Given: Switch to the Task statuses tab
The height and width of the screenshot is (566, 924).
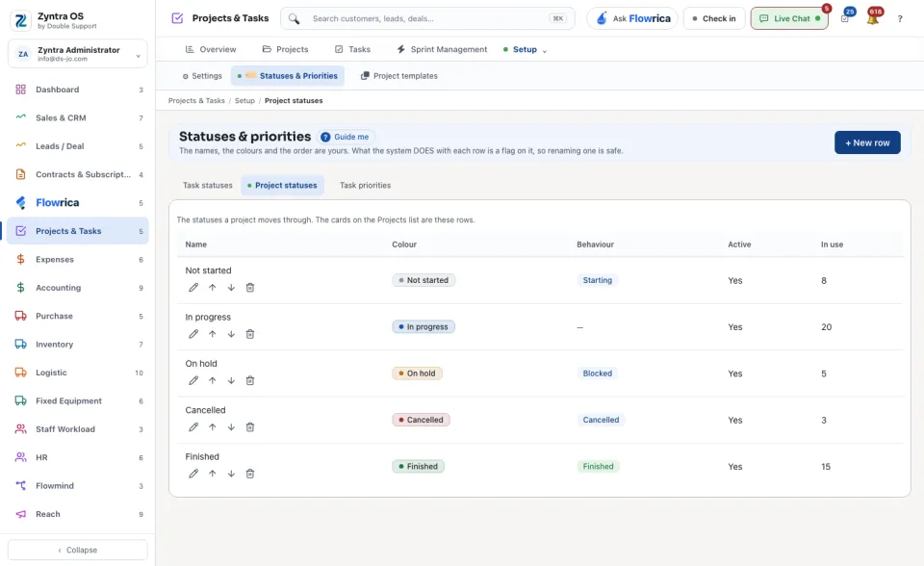Looking at the screenshot, I should 208,185.
